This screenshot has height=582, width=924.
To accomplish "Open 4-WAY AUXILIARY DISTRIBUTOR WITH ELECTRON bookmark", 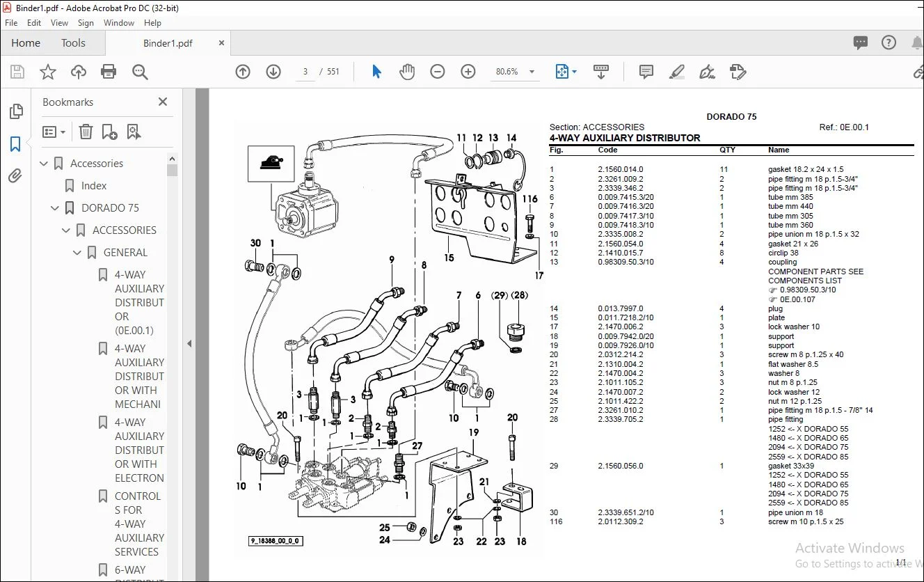I will pos(140,450).
